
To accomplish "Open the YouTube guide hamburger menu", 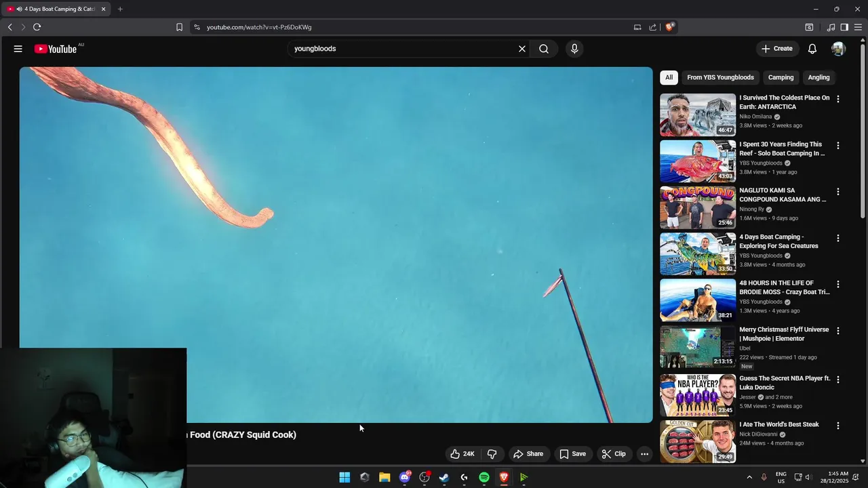I will [x=18, y=49].
